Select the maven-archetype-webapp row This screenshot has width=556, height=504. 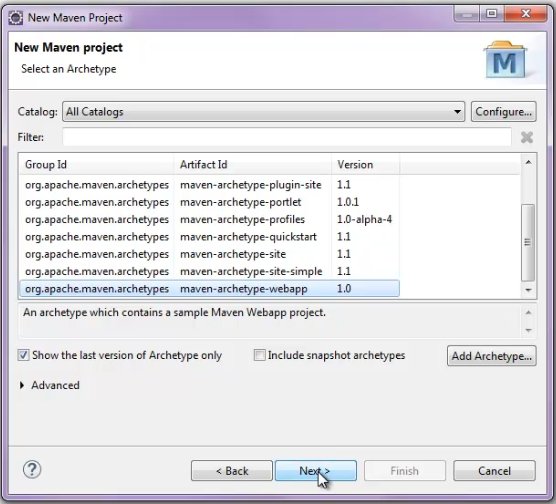pyautogui.click(x=210, y=289)
